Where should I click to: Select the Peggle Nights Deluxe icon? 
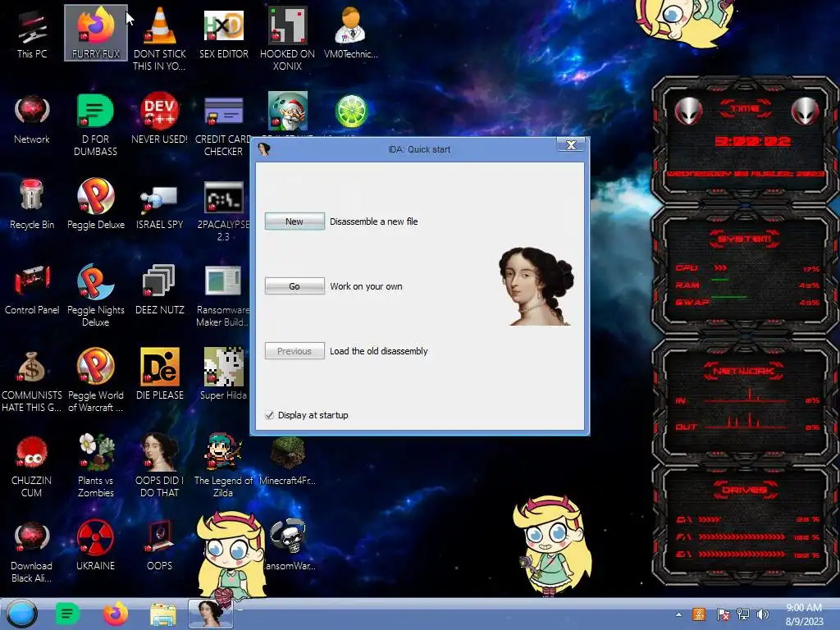point(96,294)
